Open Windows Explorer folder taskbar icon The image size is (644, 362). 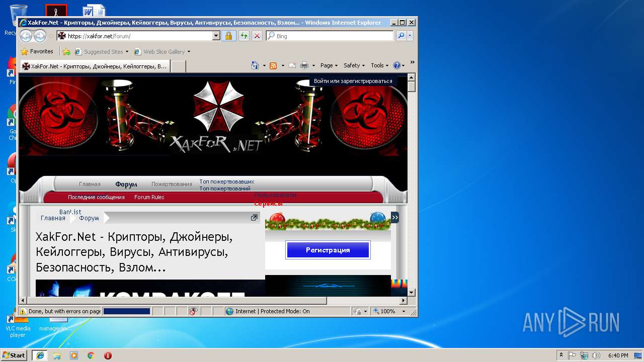57,355
